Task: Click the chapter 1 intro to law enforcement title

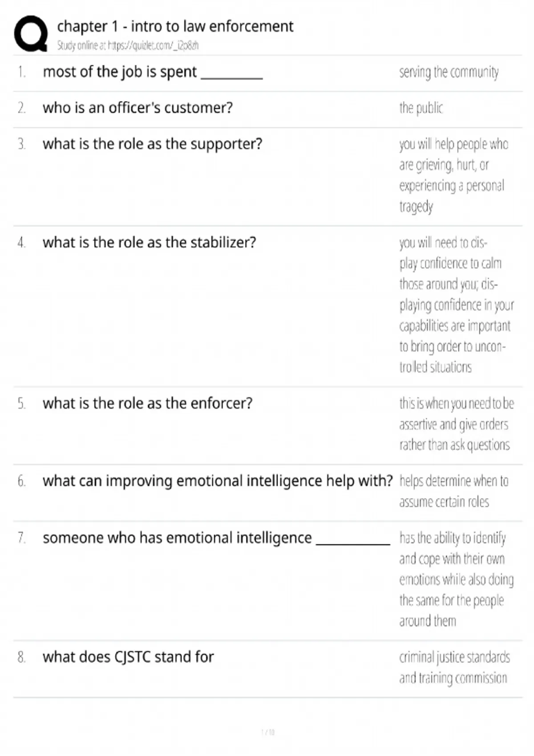Action: pos(175,27)
